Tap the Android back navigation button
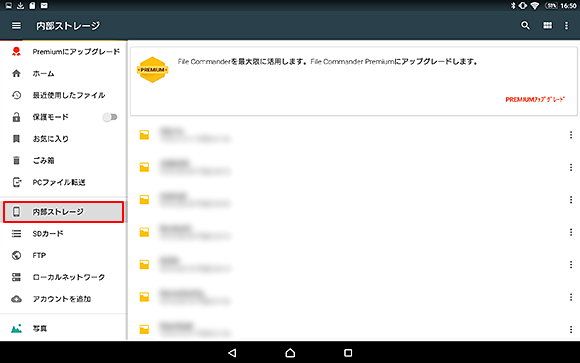Screen dimensions: 580x363 pos(232,353)
